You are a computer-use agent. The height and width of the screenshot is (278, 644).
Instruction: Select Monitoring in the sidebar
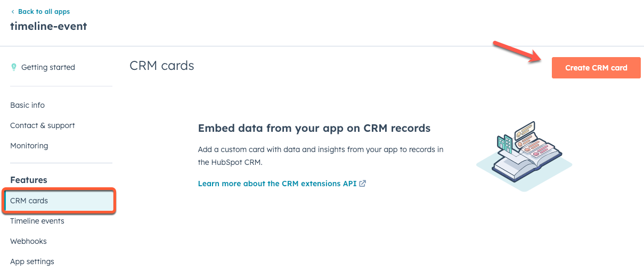[x=29, y=146]
